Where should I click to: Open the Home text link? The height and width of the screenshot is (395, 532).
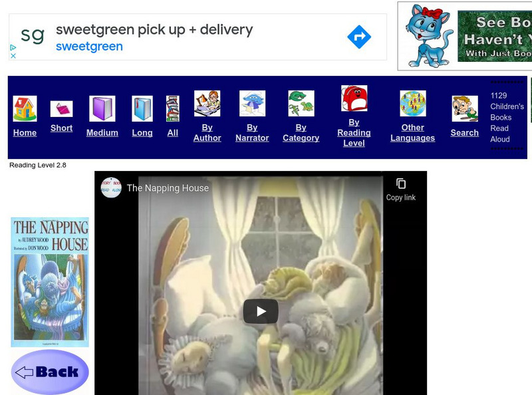(25, 133)
